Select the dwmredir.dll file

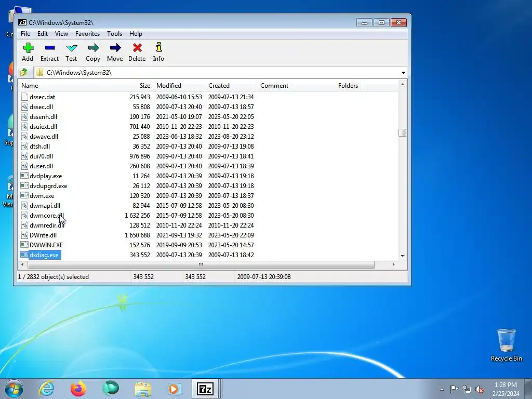[47, 225]
